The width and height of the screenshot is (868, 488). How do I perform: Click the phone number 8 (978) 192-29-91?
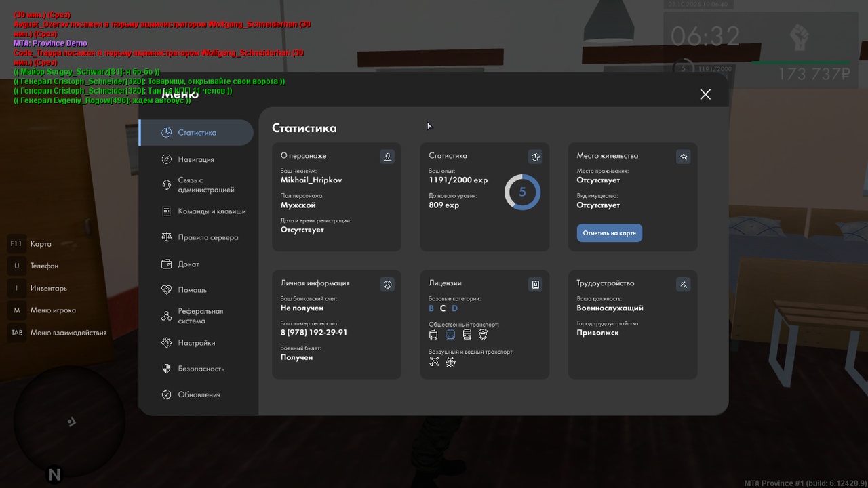pos(314,333)
